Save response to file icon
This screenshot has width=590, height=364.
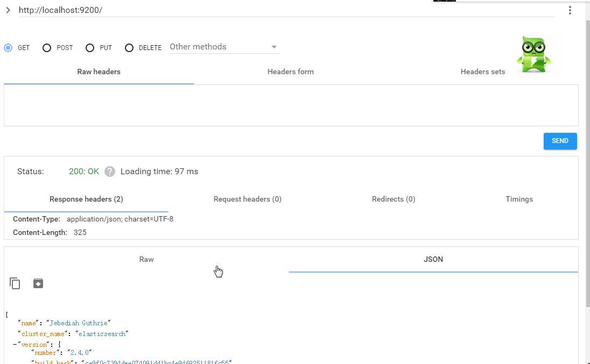(38, 283)
